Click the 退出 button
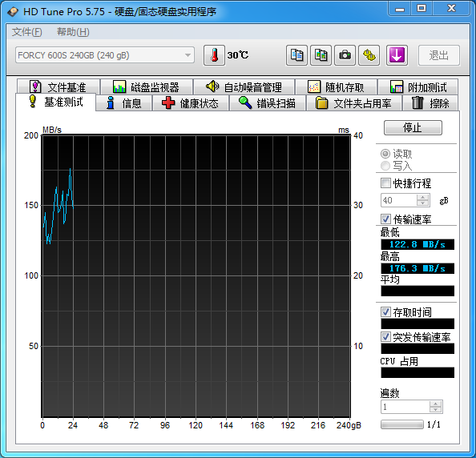Viewport: 476px width, 458px height. pos(439,55)
